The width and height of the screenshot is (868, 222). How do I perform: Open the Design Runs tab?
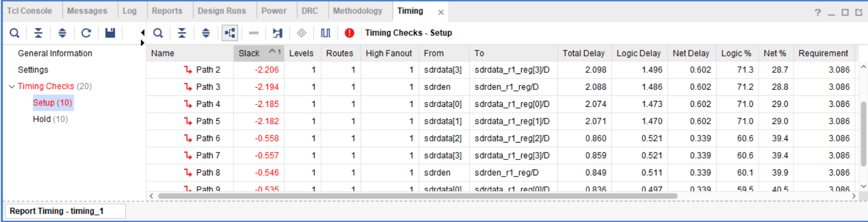click(222, 10)
